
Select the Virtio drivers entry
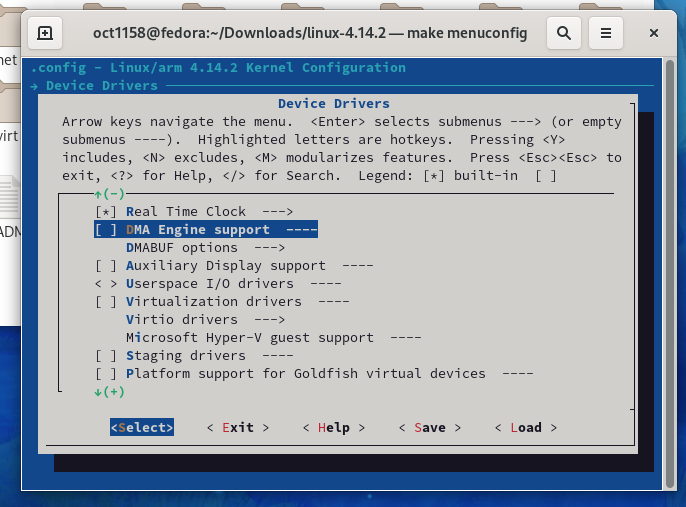coord(206,320)
